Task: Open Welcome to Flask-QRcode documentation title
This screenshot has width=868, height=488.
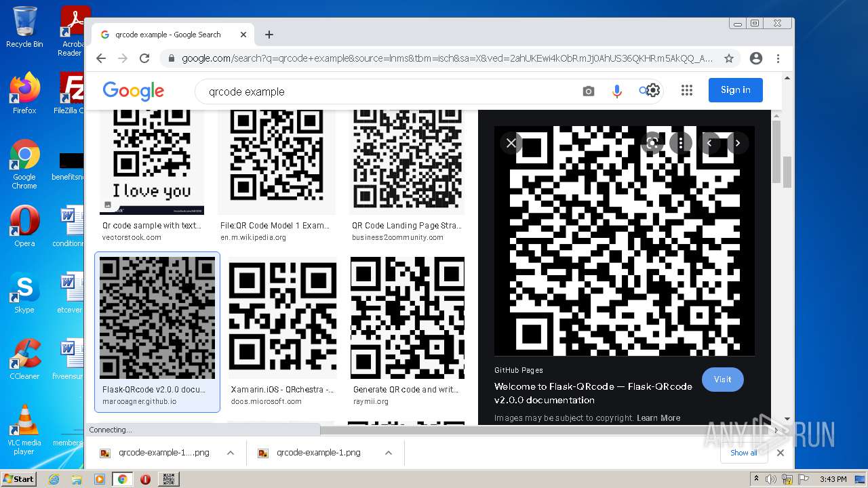Action: click(593, 393)
